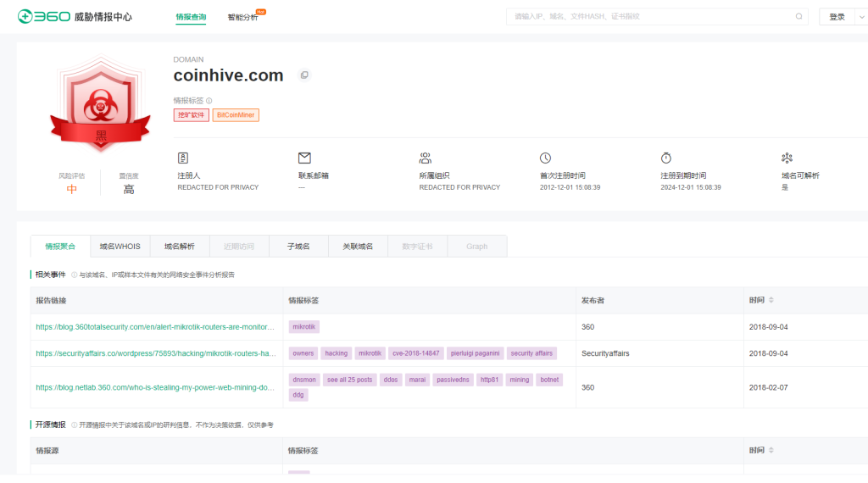Screen dimensions: 868x483
Task: Click the 首次注册时间 clock icon
Action: [x=545, y=158]
